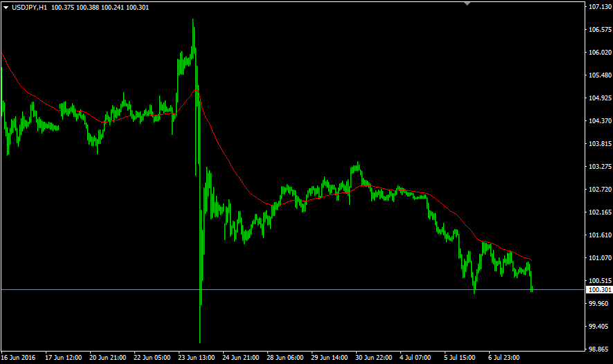Click the time label 24 Jun 21:00
The width and height of the screenshot is (613, 364).
[241, 358]
